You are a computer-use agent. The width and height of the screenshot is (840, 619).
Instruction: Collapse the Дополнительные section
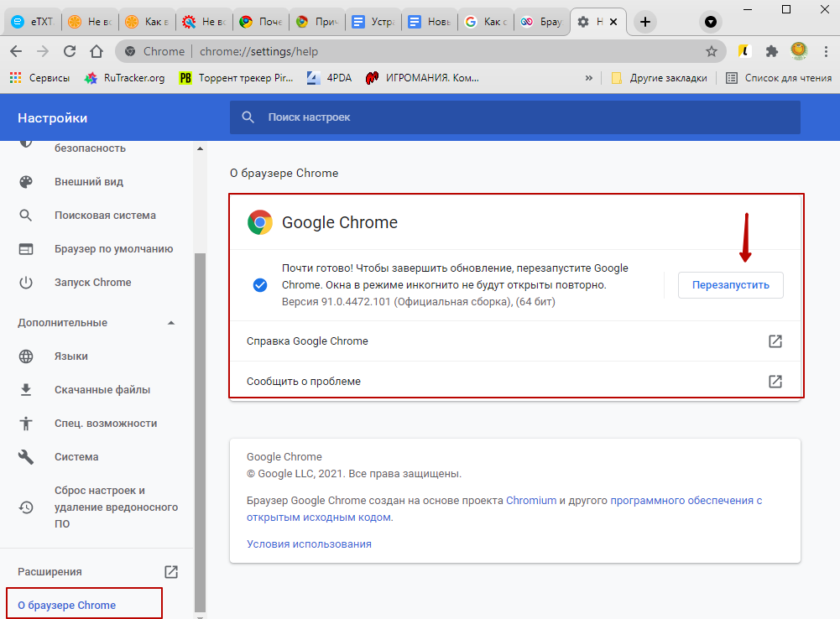point(171,323)
